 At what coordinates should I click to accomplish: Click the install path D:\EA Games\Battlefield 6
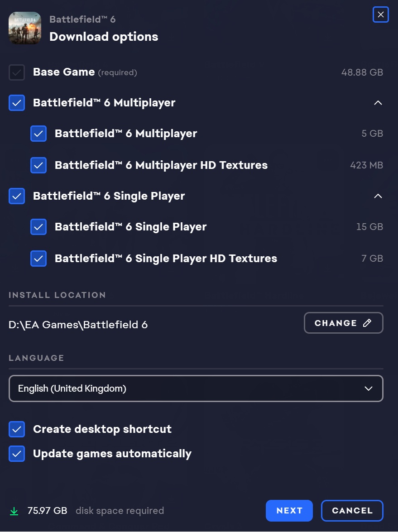(x=78, y=325)
